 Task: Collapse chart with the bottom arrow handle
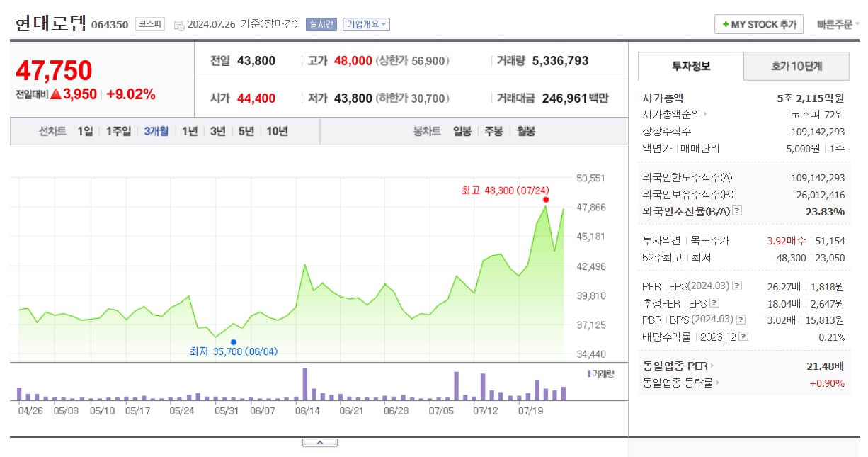point(319,442)
